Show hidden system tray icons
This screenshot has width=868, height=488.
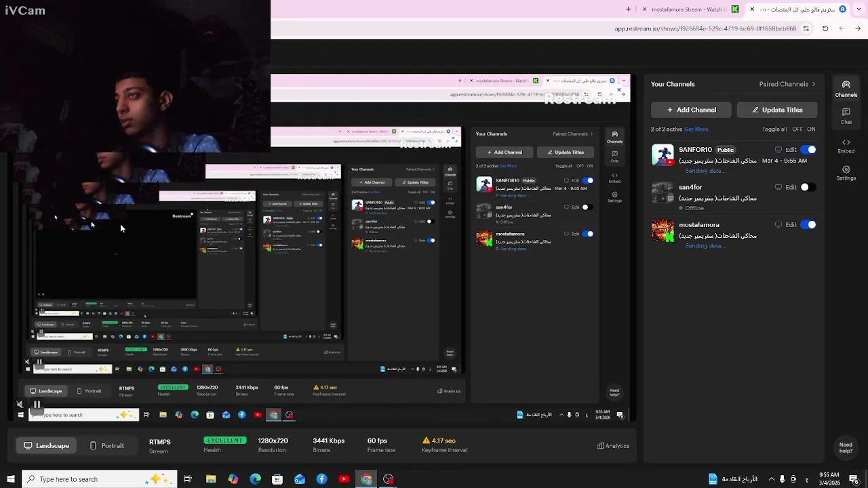[771, 479]
